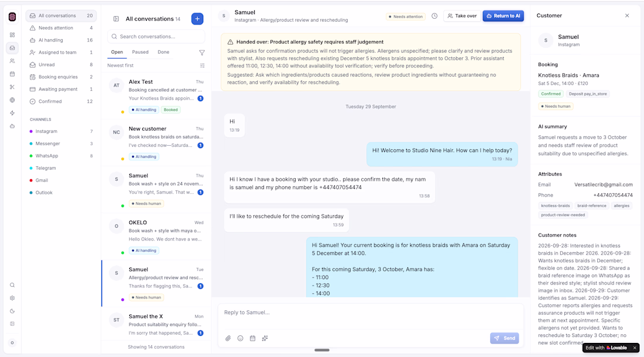Switch to the Done tab
Screen dimensions: 644x357
163,52
